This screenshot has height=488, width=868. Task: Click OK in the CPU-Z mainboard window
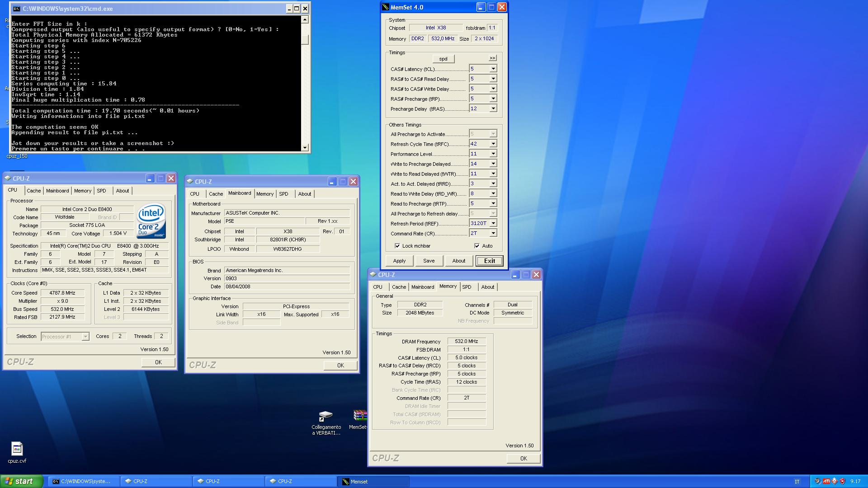click(x=340, y=365)
